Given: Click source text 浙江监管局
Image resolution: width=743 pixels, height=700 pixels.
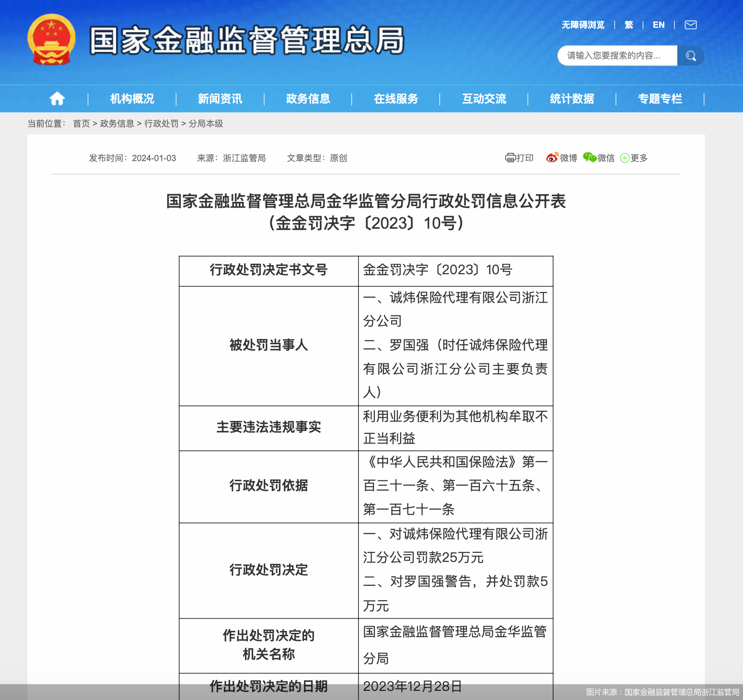Looking at the screenshot, I should pos(244,158).
